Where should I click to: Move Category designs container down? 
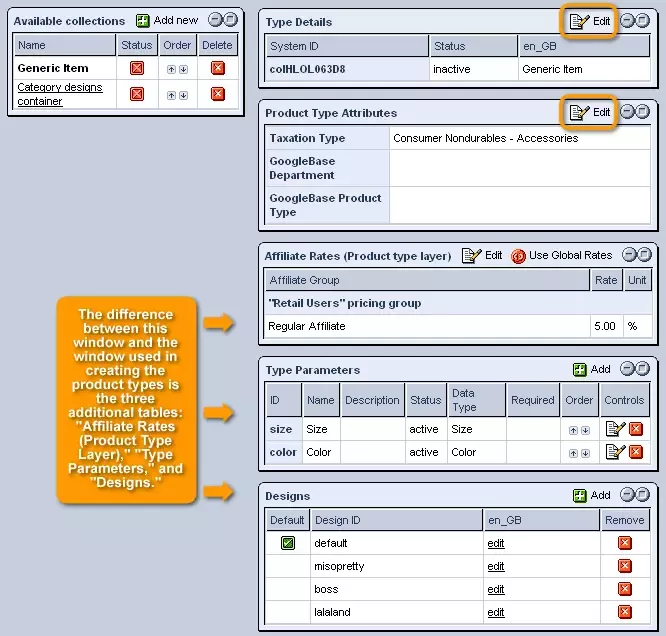pos(183,96)
